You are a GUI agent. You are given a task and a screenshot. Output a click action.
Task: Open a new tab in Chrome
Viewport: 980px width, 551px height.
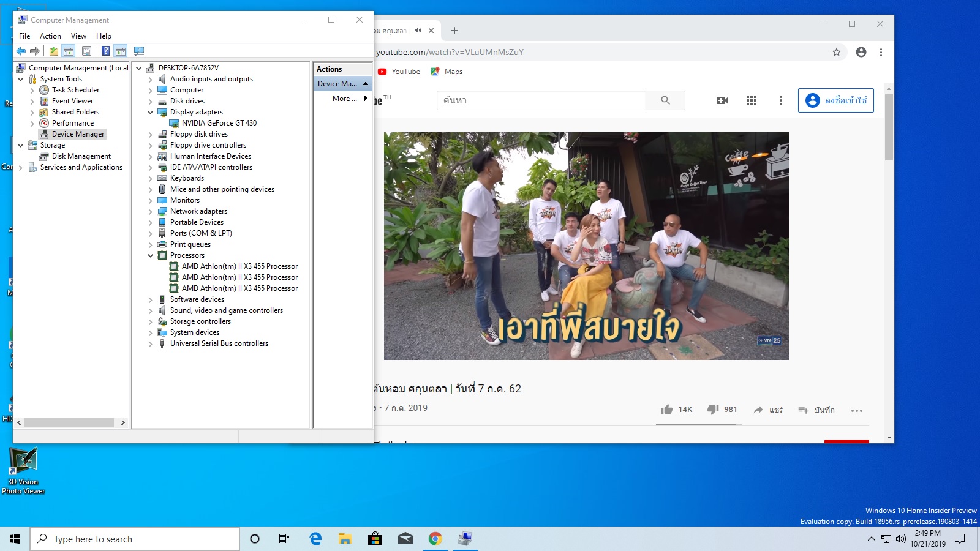[x=454, y=31]
